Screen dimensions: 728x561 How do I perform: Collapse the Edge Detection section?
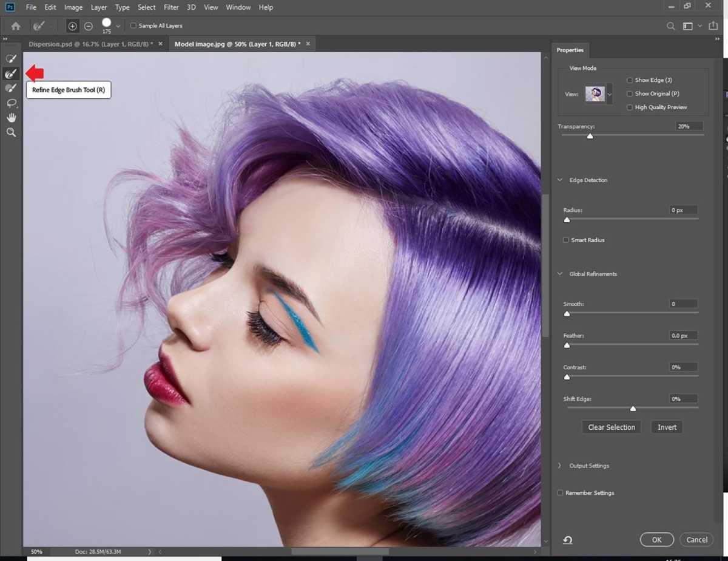pos(559,180)
